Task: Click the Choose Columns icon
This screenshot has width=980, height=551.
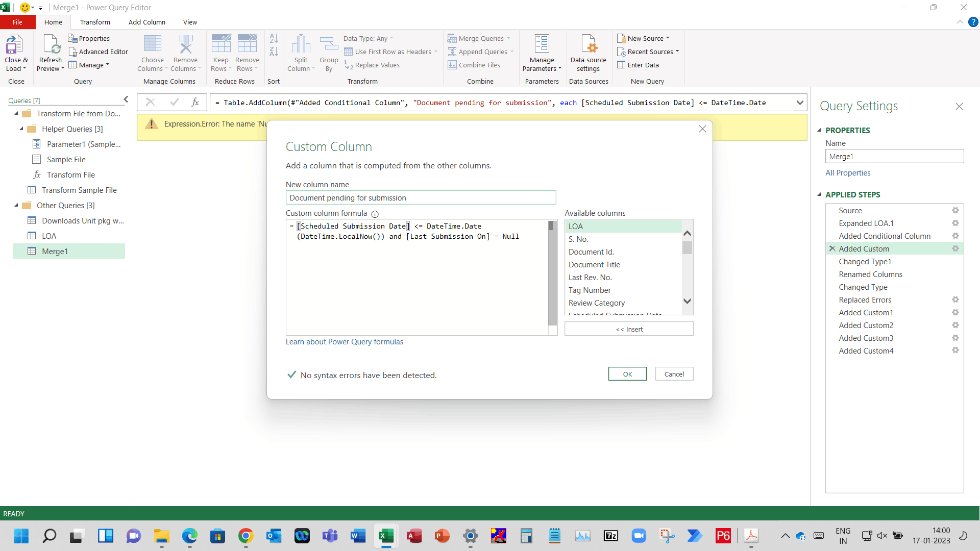Action: click(152, 44)
